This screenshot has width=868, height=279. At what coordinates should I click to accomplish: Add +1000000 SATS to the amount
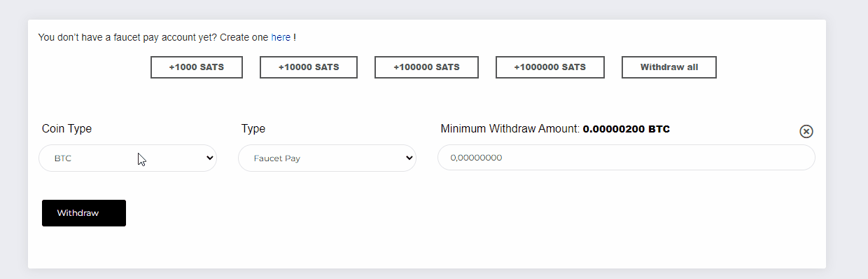tap(550, 67)
